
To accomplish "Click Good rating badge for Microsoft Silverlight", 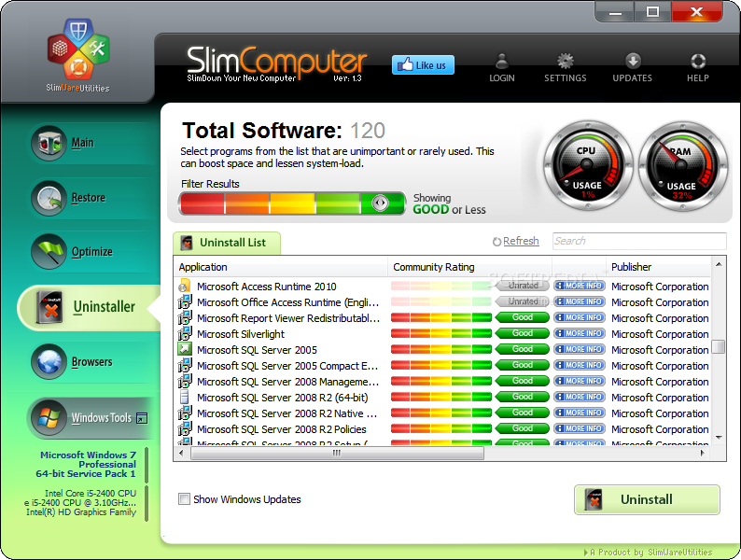I will [523, 333].
